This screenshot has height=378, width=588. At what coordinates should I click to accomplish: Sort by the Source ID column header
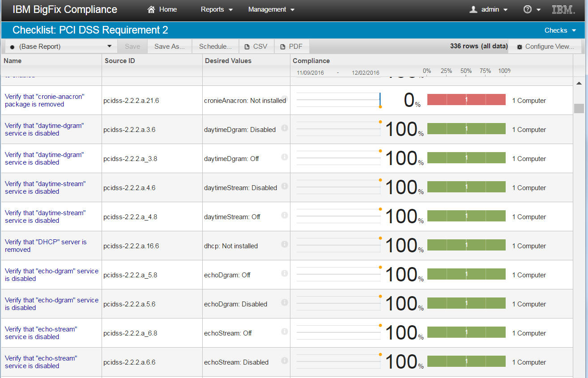(120, 61)
